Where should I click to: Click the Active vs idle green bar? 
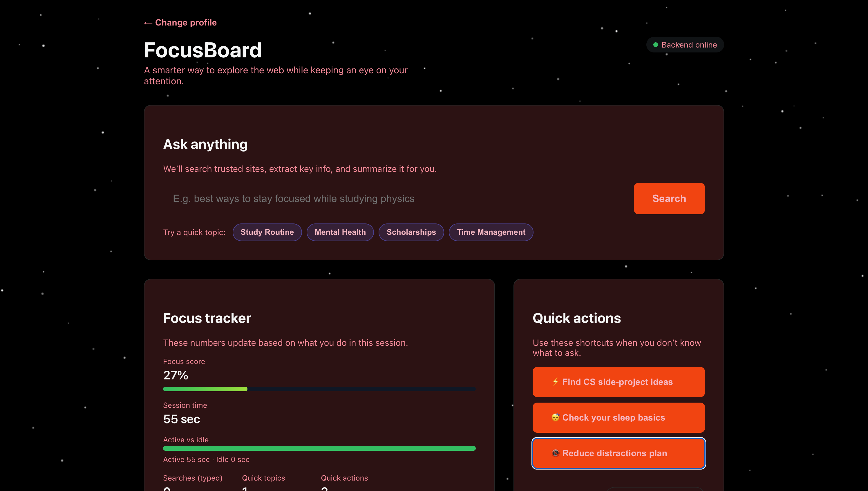coord(319,448)
